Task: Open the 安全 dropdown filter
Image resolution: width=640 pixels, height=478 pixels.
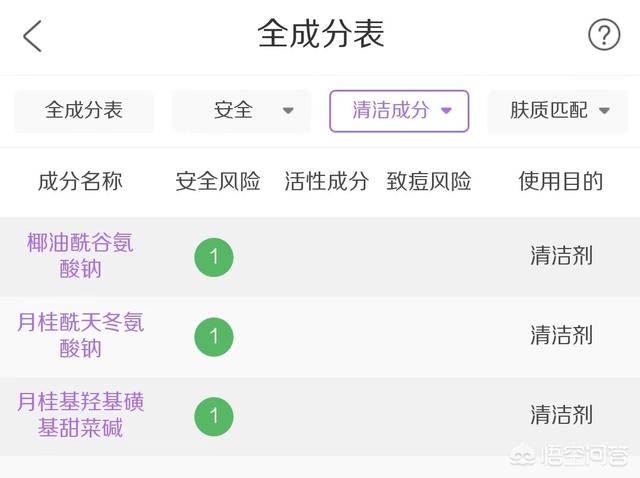Action: [241, 111]
